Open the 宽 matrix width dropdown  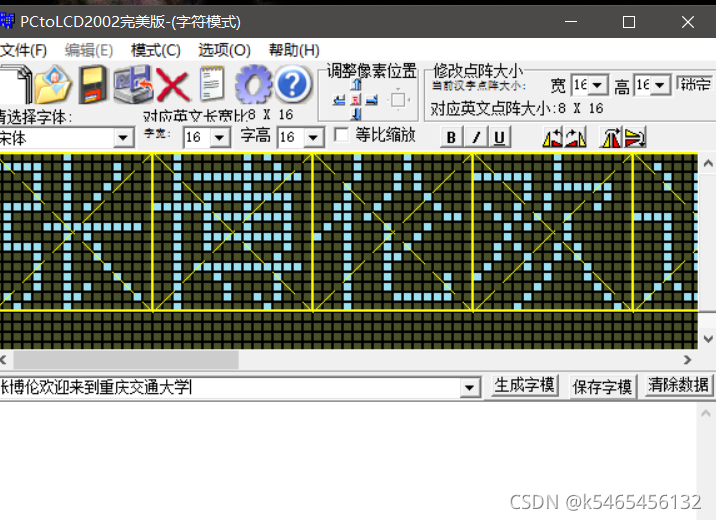tap(597, 85)
